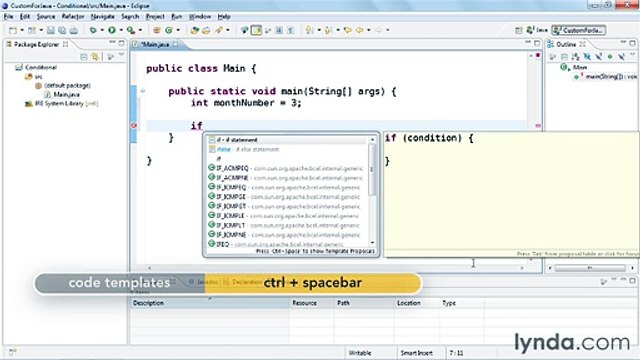Image resolution: width=640 pixels, height=360 pixels.
Task: Click the proposal list scrollbar thumb
Action: (x=372, y=170)
